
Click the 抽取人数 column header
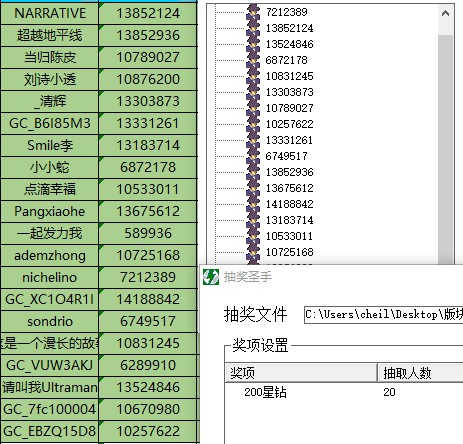(420, 373)
